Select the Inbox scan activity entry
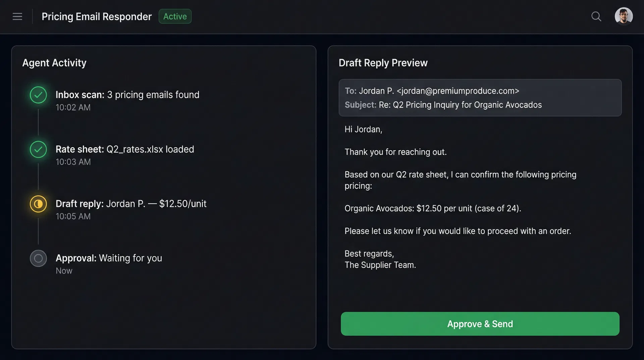644x360 pixels. click(x=127, y=95)
